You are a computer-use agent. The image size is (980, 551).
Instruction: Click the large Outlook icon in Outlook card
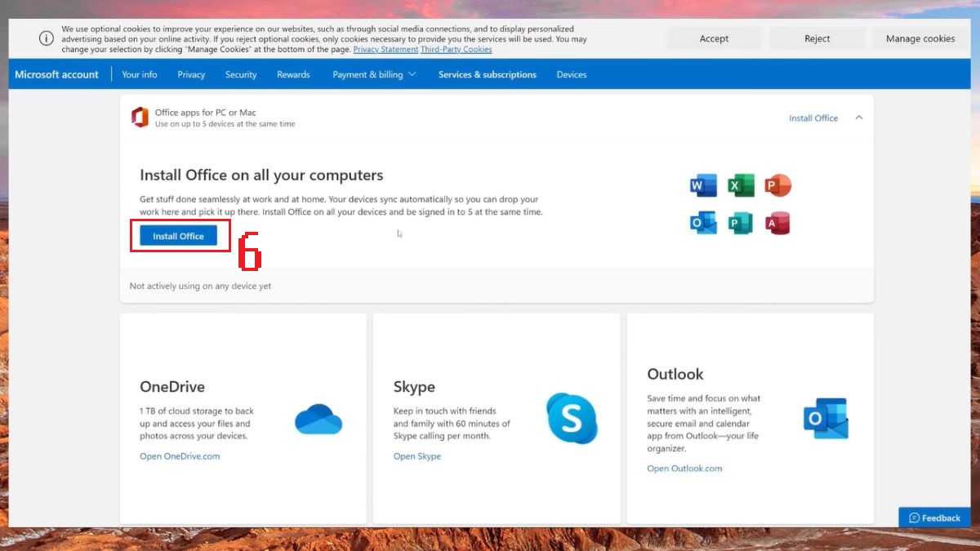826,419
